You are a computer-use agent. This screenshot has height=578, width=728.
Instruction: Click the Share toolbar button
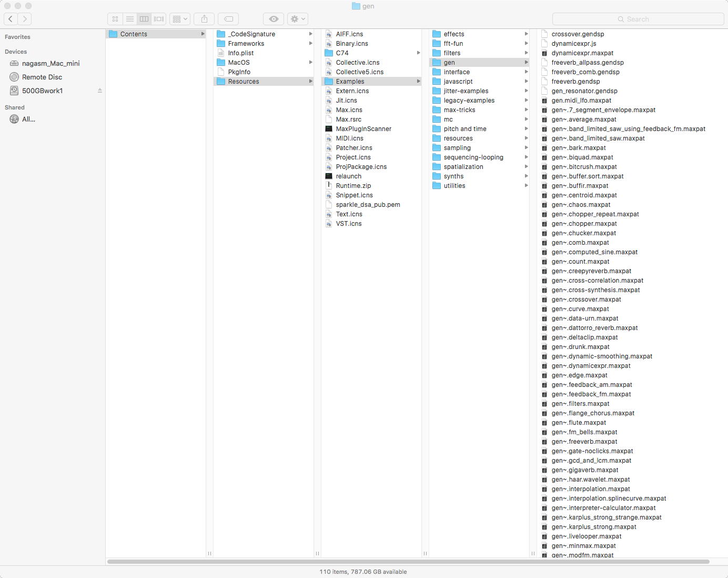(205, 19)
